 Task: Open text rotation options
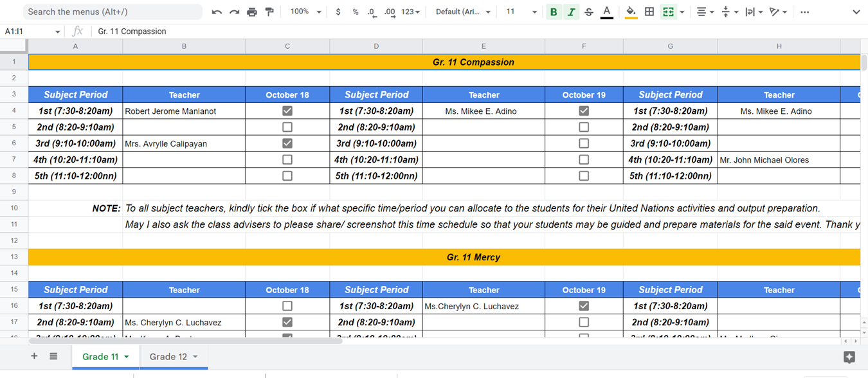pos(778,12)
